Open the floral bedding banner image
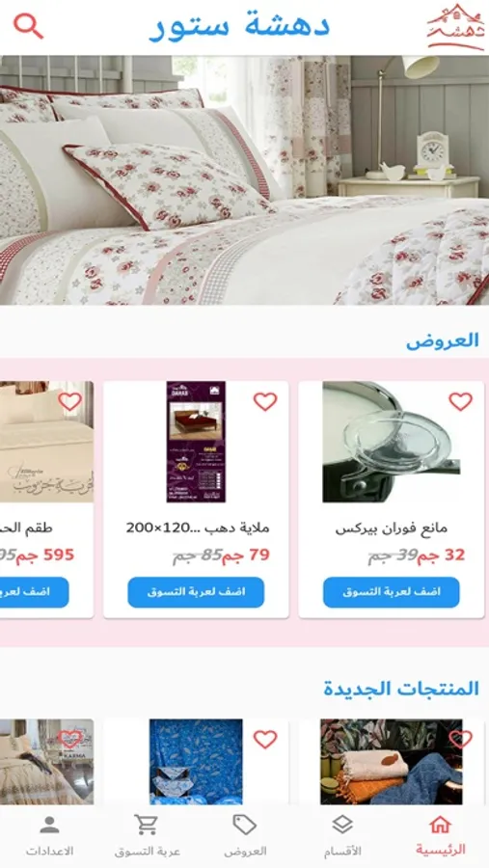489x868 pixels. (x=244, y=180)
